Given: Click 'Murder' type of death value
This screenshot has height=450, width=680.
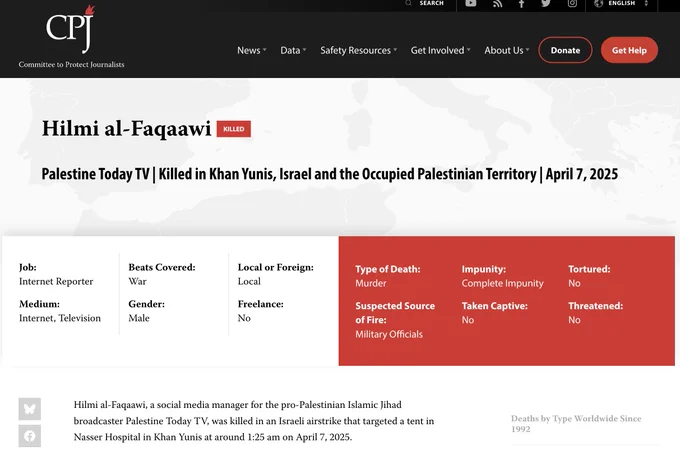Looking at the screenshot, I should pos(371,283).
